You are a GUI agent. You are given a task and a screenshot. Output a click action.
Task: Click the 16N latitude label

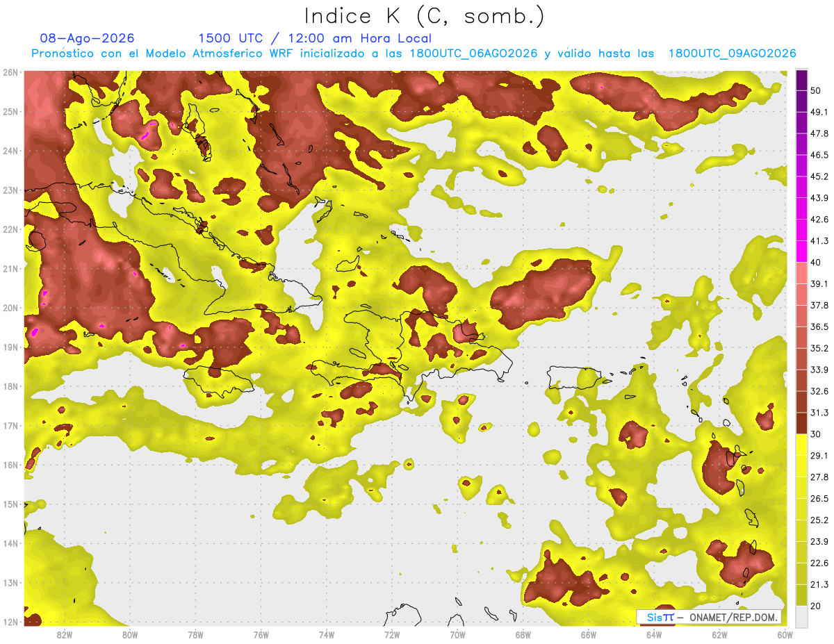point(10,465)
